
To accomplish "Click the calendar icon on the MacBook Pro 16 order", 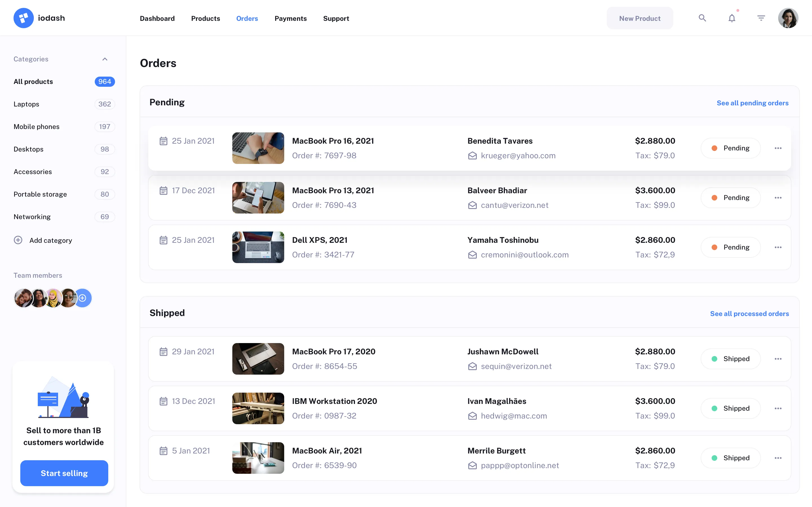I will coord(164,141).
